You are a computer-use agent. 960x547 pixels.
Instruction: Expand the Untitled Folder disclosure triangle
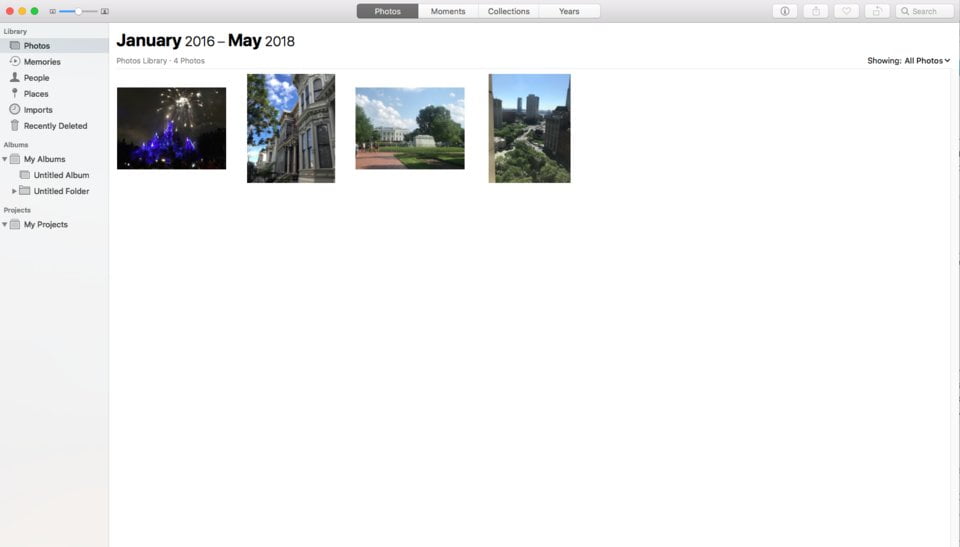[x=14, y=191]
